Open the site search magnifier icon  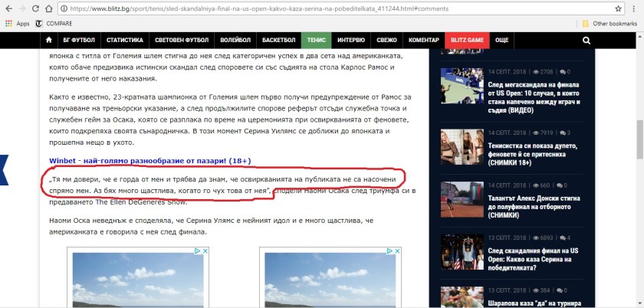(586, 40)
